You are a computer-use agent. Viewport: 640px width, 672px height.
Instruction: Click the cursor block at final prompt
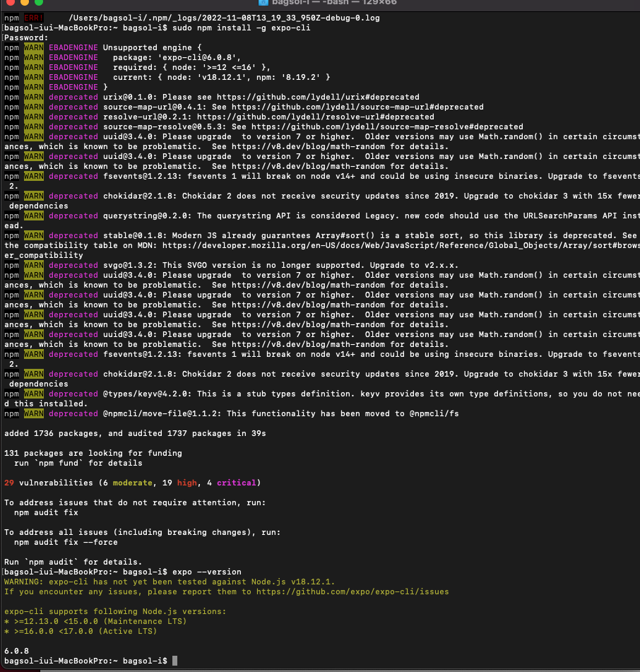174,661
